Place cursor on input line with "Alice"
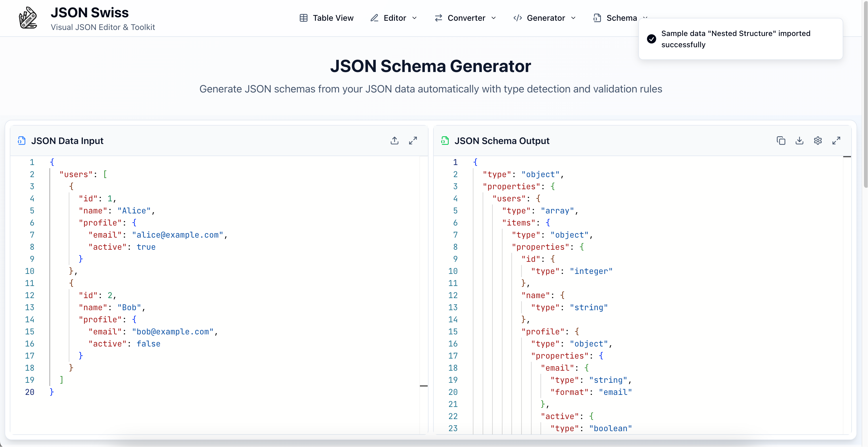The height and width of the screenshot is (447, 868). pyautogui.click(x=135, y=211)
